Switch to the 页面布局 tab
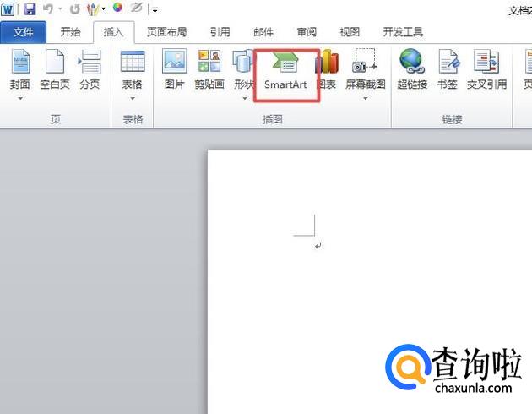Viewport: 532px width, 414px height. point(166,32)
